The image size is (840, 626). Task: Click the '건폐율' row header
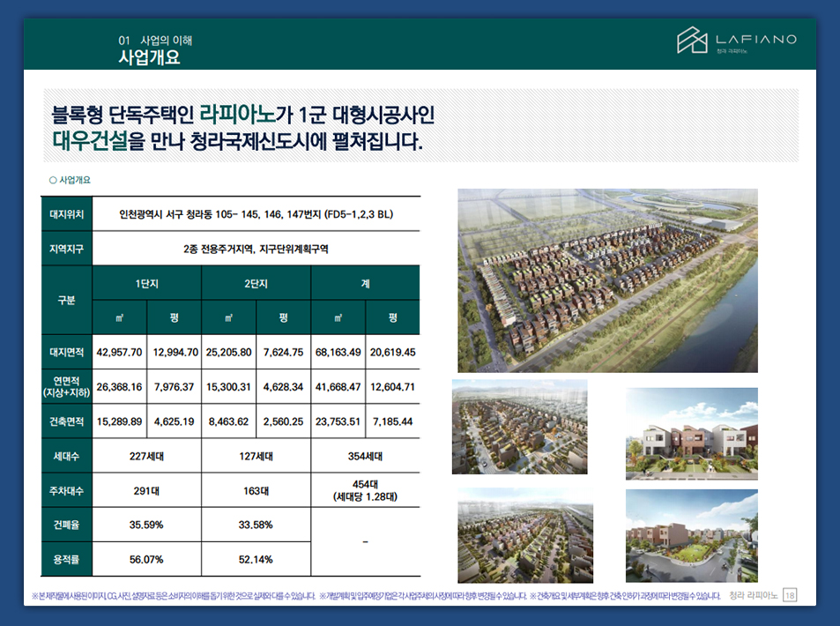[67, 525]
